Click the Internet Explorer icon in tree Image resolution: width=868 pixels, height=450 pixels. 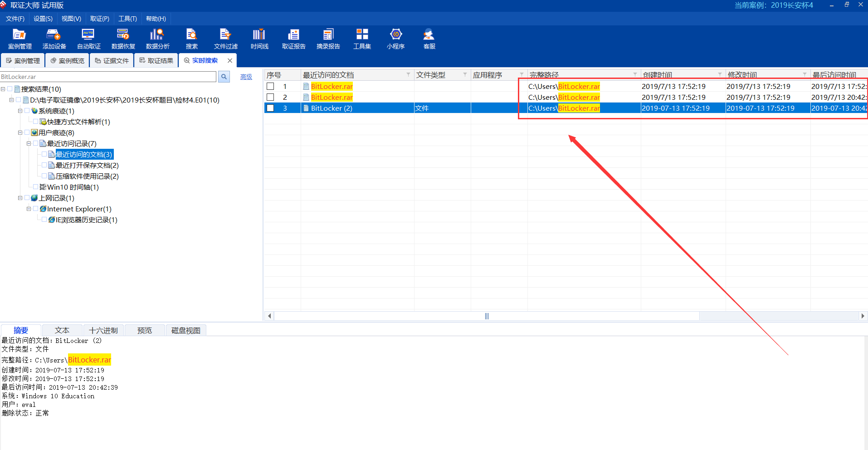tap(43, 209)
